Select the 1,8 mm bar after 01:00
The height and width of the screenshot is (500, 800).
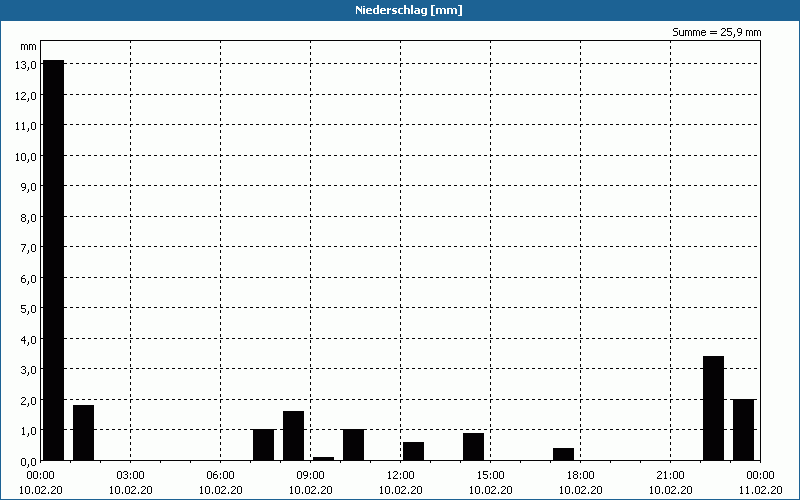(x=84, y=433)
